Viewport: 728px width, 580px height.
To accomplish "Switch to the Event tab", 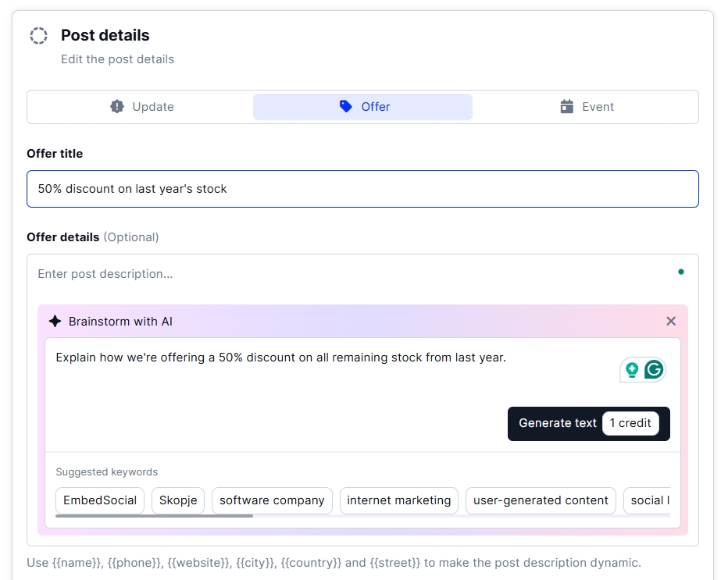I will pyautogui.click(x=587, y=106).
